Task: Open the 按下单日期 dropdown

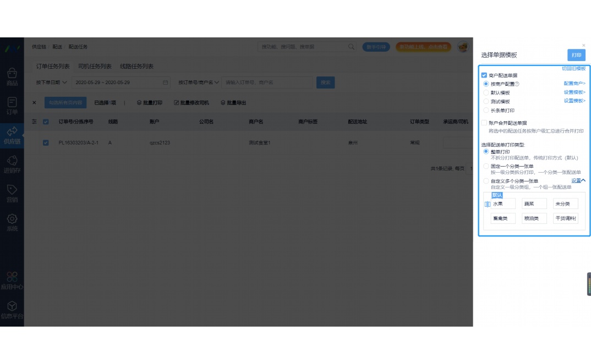Action: [51, 82]
